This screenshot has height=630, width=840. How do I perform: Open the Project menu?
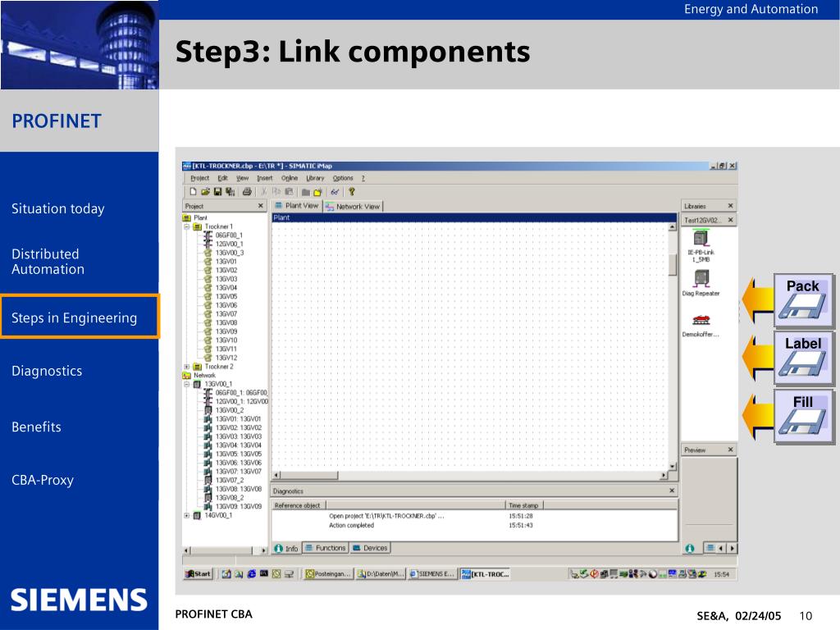(x=200, y=178)
